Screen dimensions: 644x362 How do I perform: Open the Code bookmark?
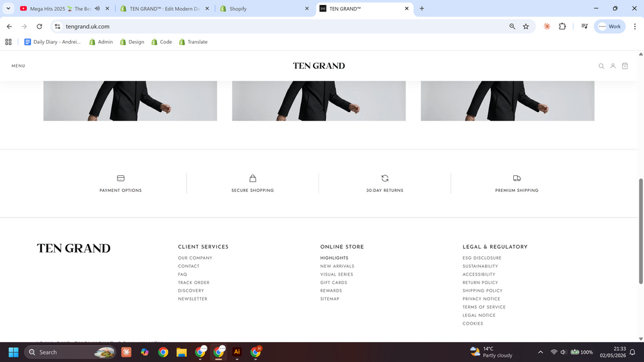point(162,42)
